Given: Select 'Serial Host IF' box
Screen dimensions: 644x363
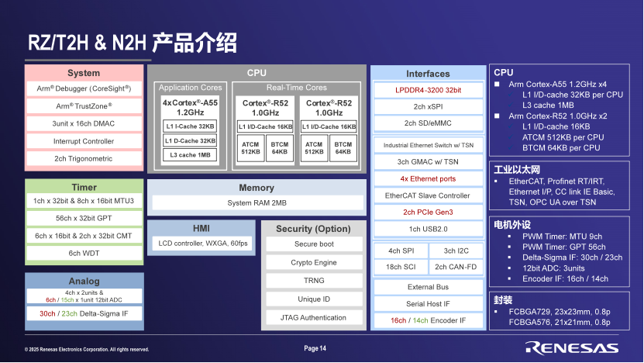Looking at the screenshot, I should (x=428, y=304).
